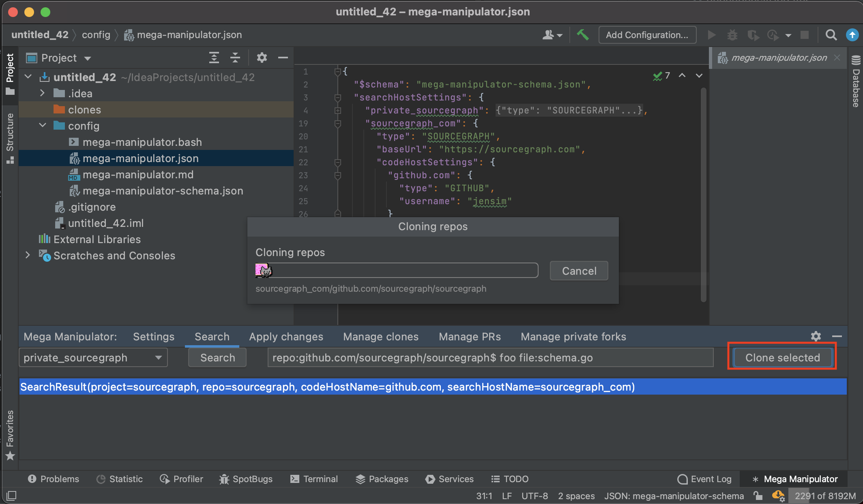Image resolution: width=863 pixels, height=504 pixels.
Task: Expand the clones folder in project tree
Action: 84,109
